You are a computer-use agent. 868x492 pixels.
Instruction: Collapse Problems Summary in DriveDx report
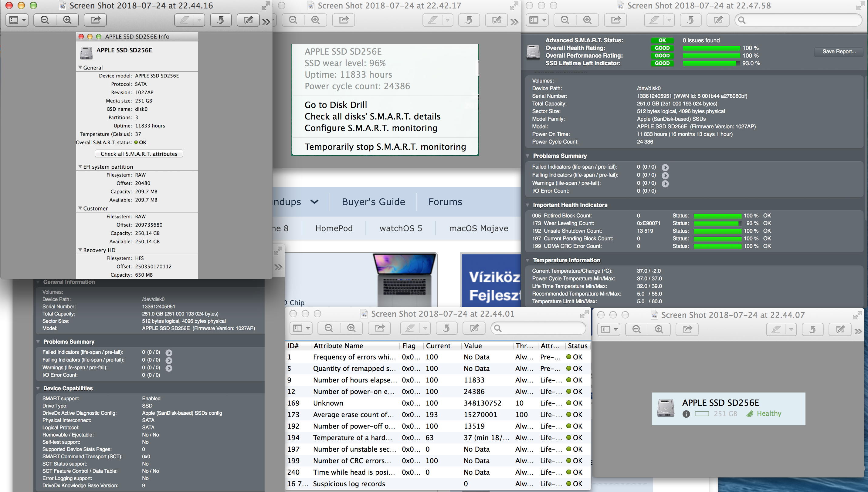[527, 156]
